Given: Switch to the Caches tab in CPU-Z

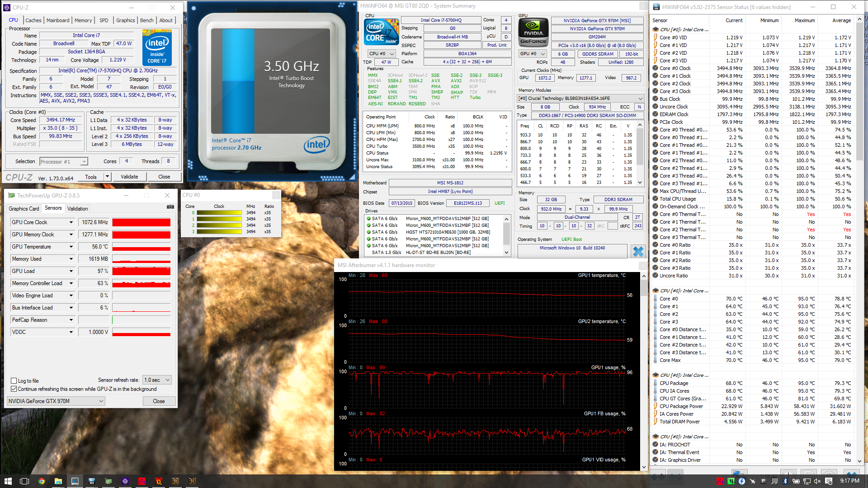Looking at the screenshot, I should 33,20.
